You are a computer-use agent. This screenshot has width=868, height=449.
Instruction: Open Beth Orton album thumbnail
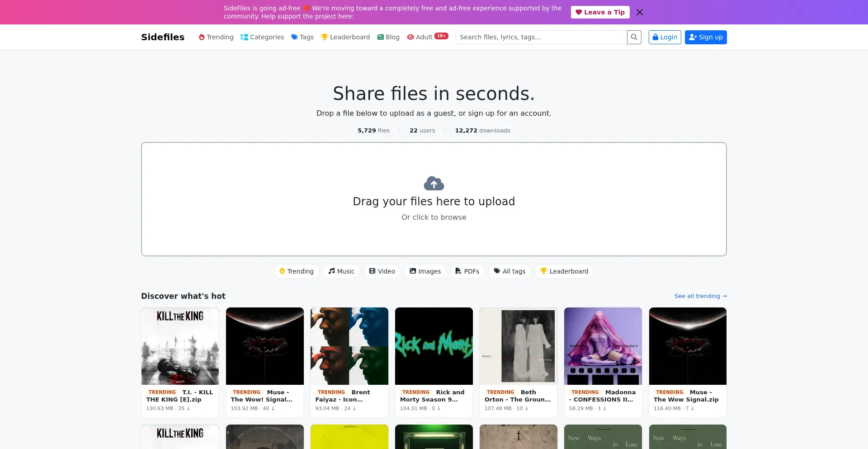click(519, 346)
